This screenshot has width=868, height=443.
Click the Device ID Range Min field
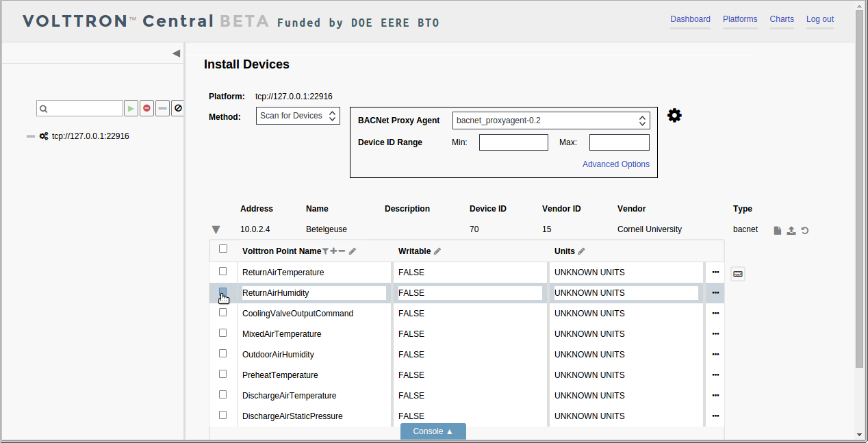point(513,142)
